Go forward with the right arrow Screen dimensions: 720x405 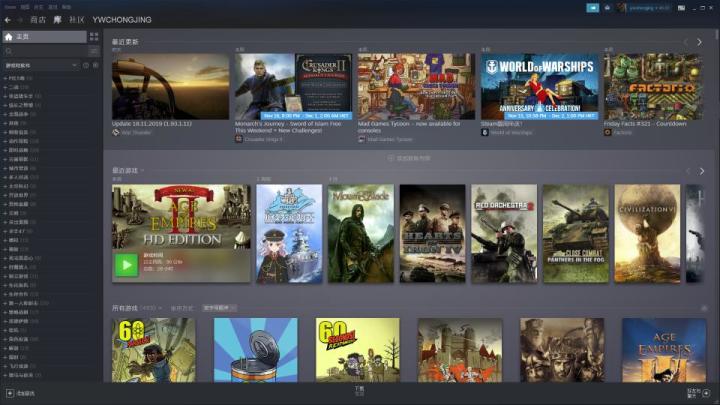[x=20, y=20]
